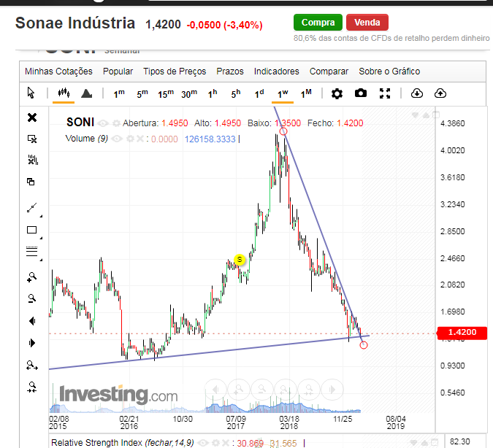Remove the Relative Strength Index indicator
This screenshot has width=493, height=448.
[226, 443]
